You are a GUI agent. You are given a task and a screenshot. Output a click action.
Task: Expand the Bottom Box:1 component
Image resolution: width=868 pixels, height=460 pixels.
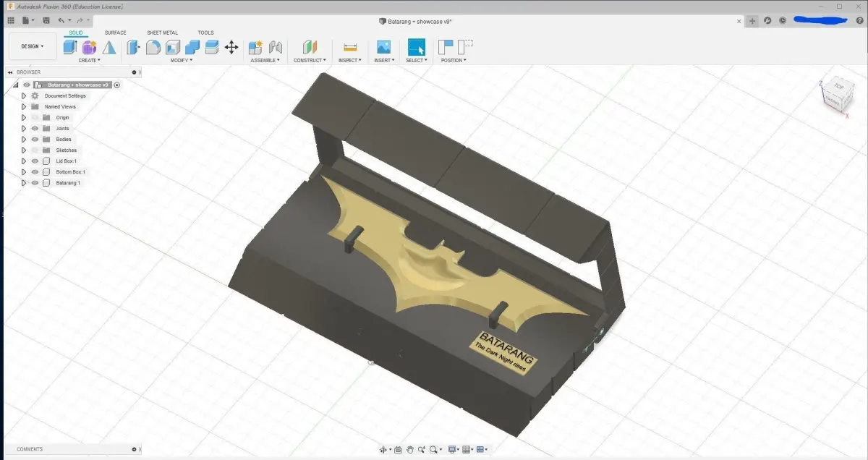pos(24,171)
